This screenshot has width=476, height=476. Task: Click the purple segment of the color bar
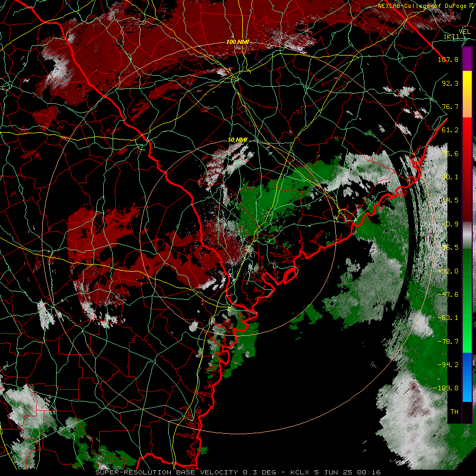467,59
